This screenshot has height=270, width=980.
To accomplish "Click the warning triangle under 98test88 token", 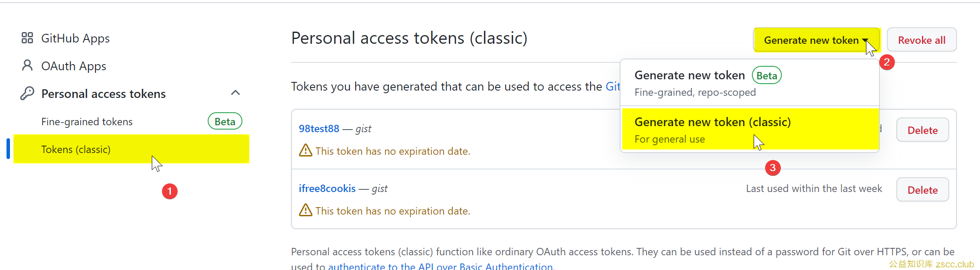I will tap(306, 150).
